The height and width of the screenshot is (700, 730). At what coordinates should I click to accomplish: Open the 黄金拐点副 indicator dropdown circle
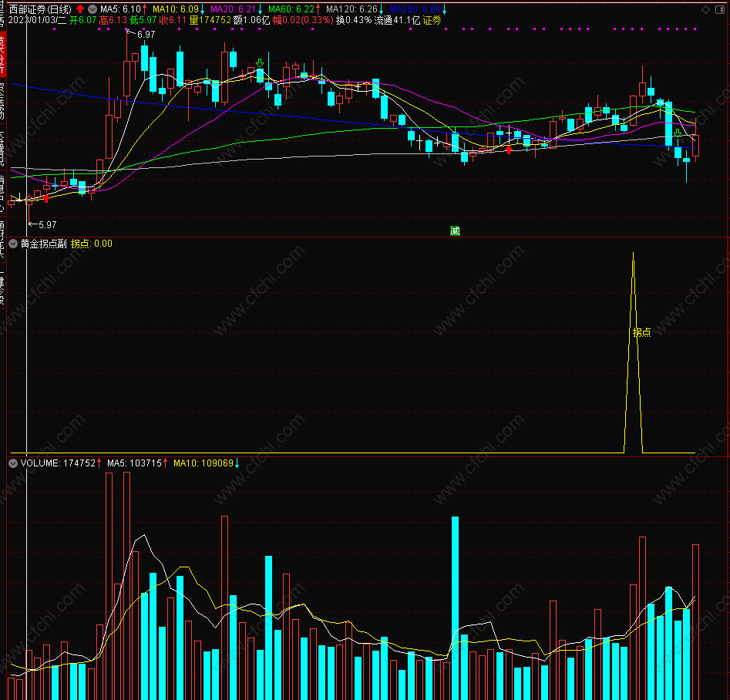13,243
